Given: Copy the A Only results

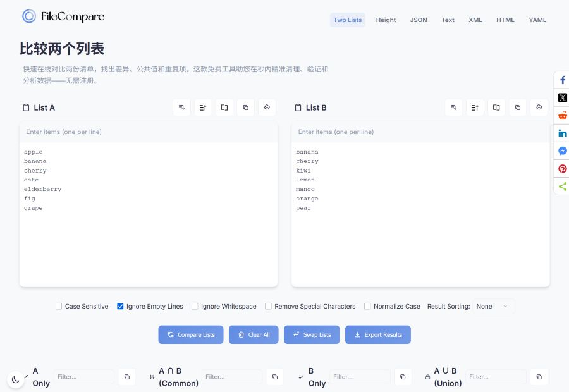Looking at the screenshot, I should pos(127,377).
